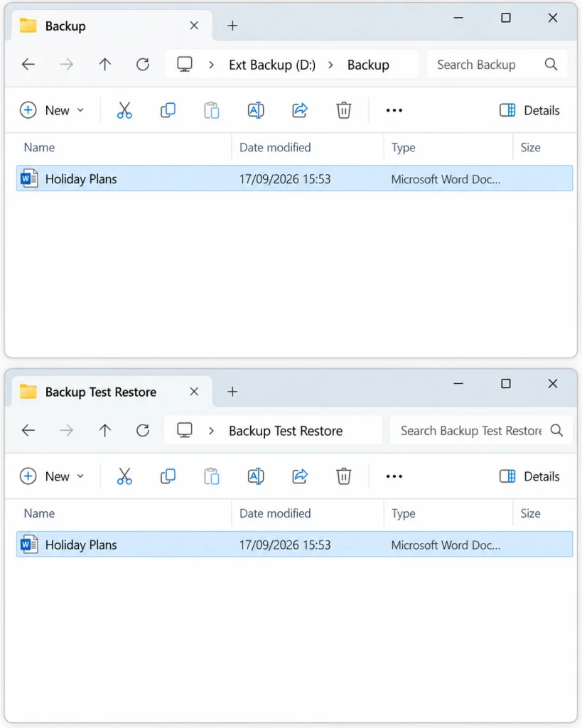Refresh the Backup Test Restore window
This screenshot has width=582, height=728.
pyautogui.click(x=143, y=430)
